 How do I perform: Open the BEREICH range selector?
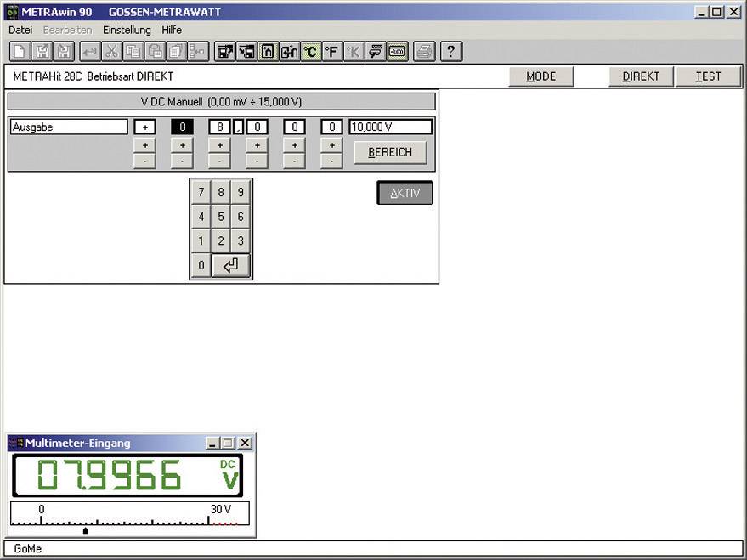[x=391, y=152]
